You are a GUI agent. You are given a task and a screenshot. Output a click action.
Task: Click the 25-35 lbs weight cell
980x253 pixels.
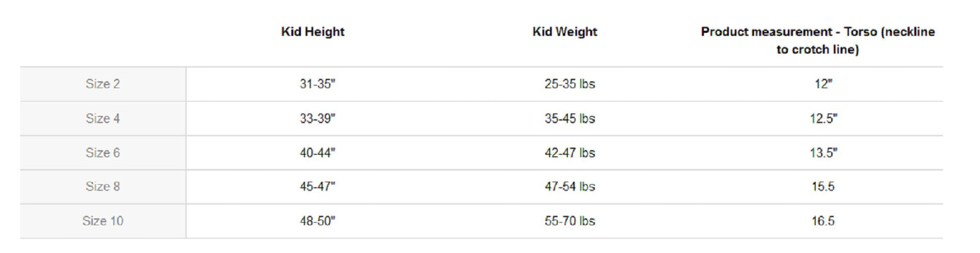[570, 84]
